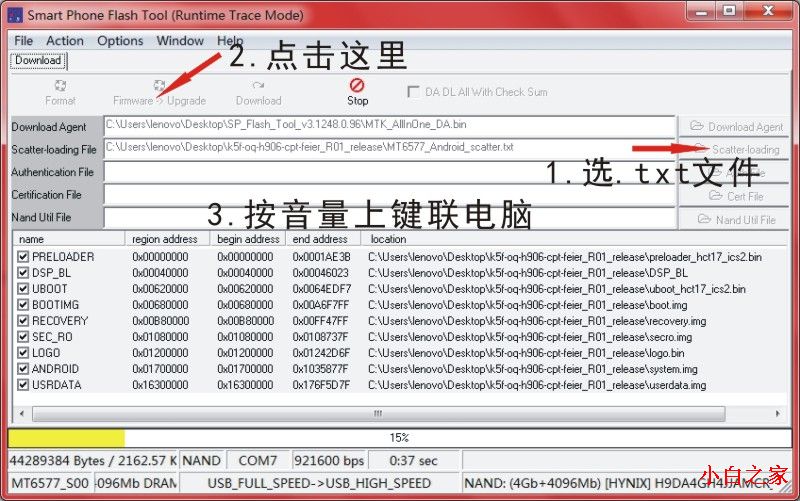Viewport: 800px width, 501px height.
Task: Click the scrollbar right arrow
Action: pyautogui.click(x=777, y=413)
